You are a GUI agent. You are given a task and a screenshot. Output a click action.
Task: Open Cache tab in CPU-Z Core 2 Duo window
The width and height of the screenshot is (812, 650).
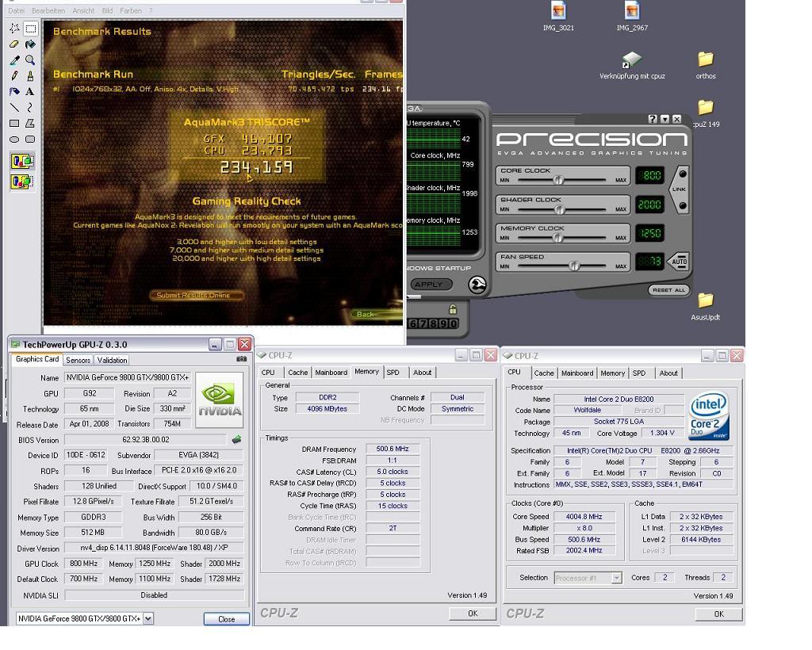(x=544, y=373)
